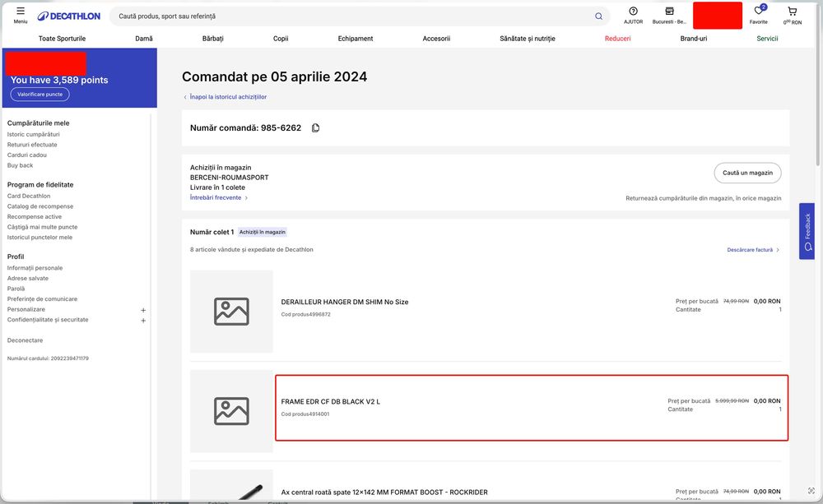This screenshot has width=823, height=504.
Task: Click Cumpărăturile mele heading
Action: 39,123
